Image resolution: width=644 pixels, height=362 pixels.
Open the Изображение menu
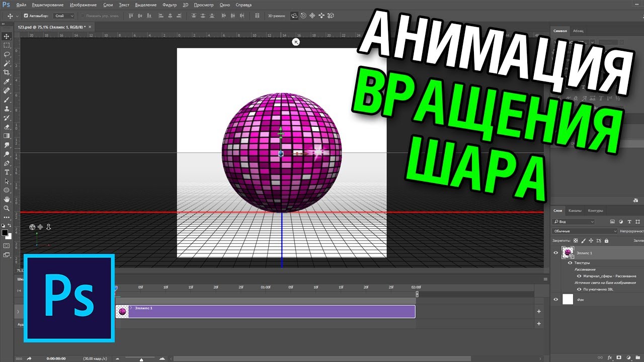(x=84, y=5)
